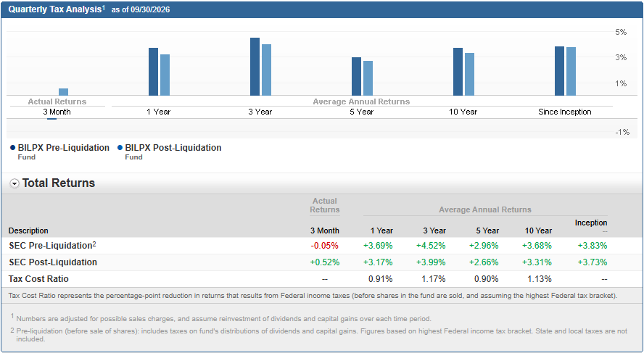This screenshot has width=644, height=353.
Task: Click the Tax Cost Ratio explanation sentence
Action: [313, 296]
